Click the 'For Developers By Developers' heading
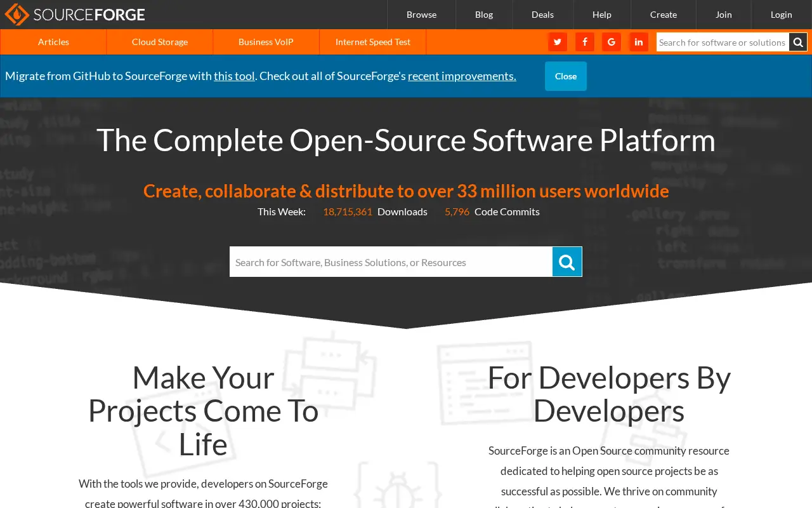This screenshot has height=508, width=812. point(609,394)
